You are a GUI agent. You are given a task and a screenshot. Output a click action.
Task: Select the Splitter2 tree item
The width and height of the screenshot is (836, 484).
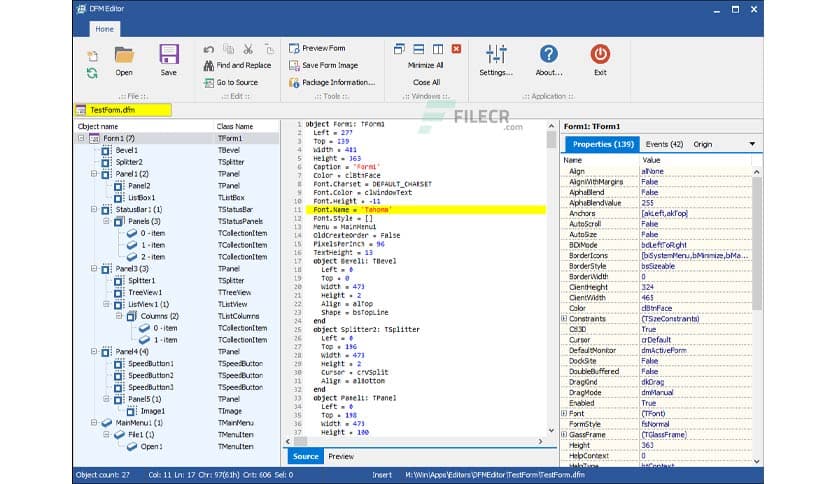coord(129,162)
